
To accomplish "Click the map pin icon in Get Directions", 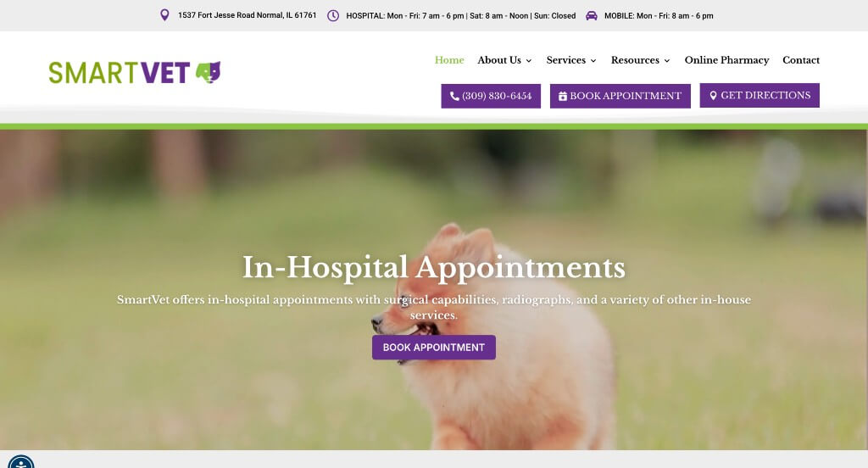I will coord(713,95).
